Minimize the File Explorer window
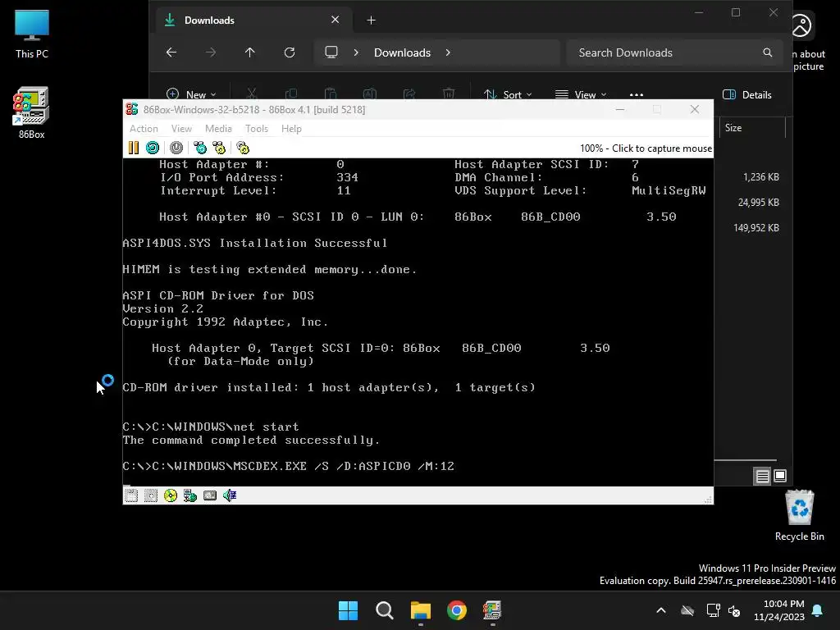This screenshot has width=840, height=630. 699,12
